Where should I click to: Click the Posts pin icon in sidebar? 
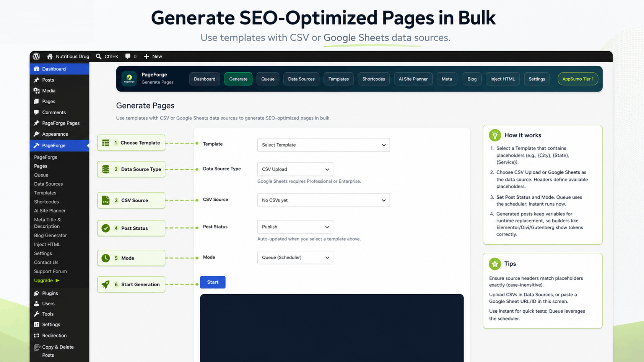coord(37,80)
